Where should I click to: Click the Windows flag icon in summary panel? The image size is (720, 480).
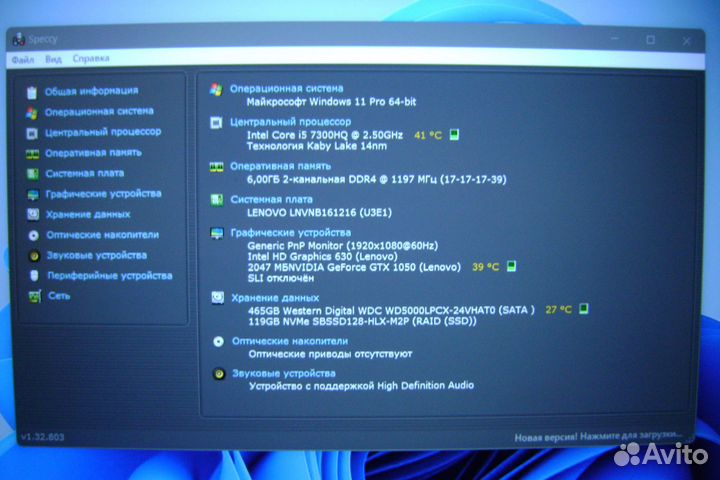click(x=216, y=89)
